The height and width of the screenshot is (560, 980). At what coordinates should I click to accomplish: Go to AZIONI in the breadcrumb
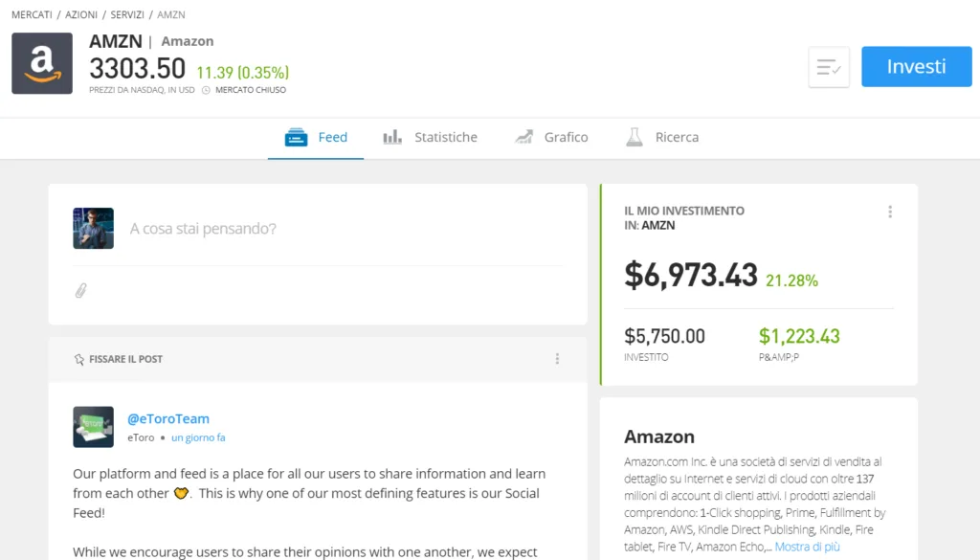click(81, 14)
